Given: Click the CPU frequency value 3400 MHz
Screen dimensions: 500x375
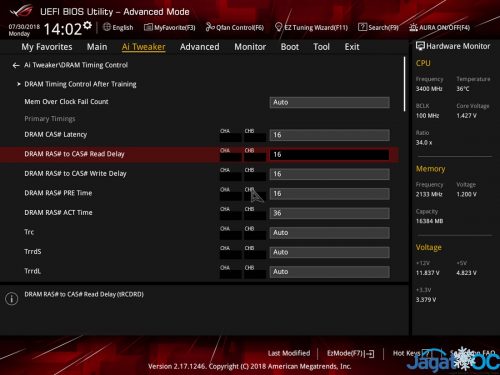Looking at the screenshot, I should coord(429,89).
